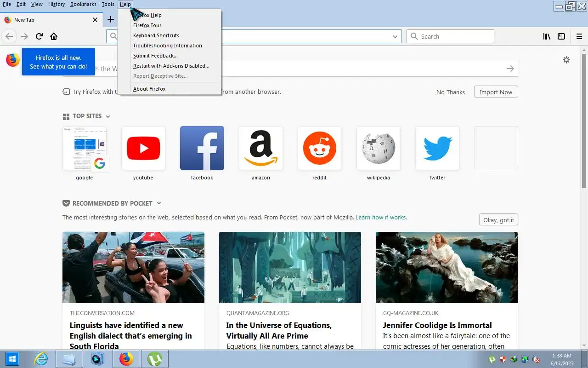Open the History menu
The width and height of the screenshot is (588, 368).
click(x=57, y=4)
